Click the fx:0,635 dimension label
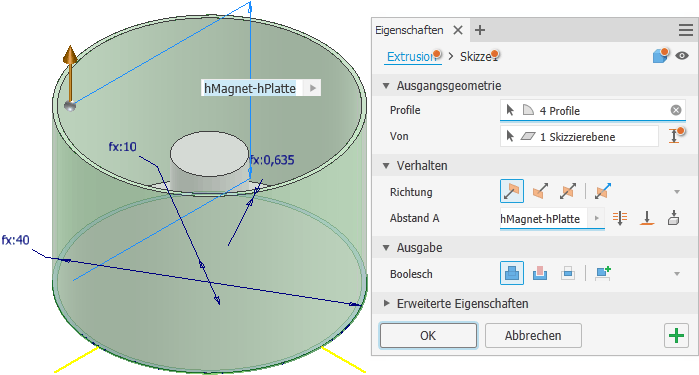 pyautogui.click(x=272, y=160)
